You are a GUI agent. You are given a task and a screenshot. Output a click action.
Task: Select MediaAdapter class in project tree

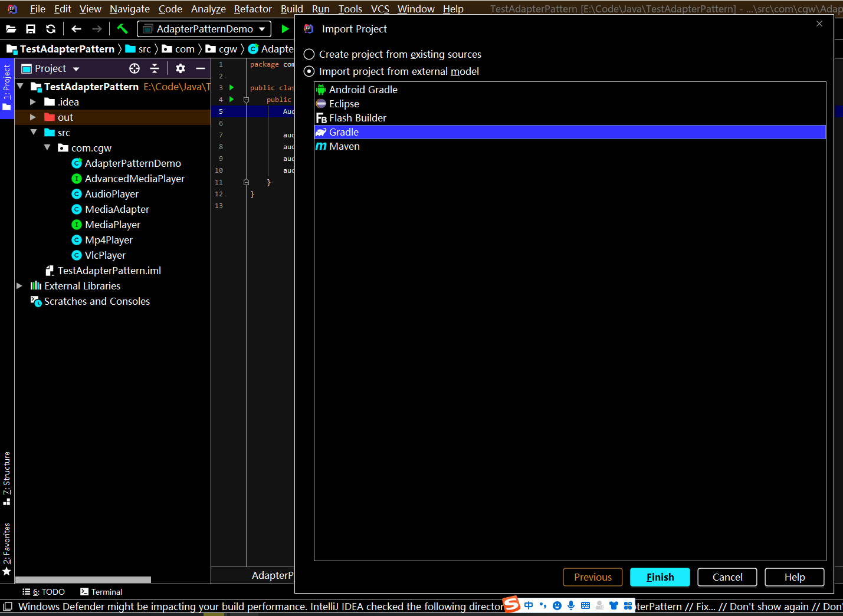(x=117, y=209)
